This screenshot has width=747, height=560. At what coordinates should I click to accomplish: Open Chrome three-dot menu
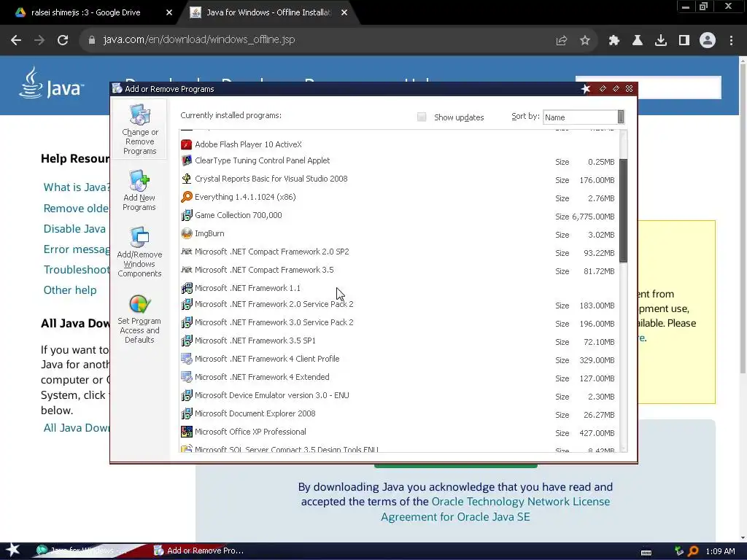coord(731,41)
